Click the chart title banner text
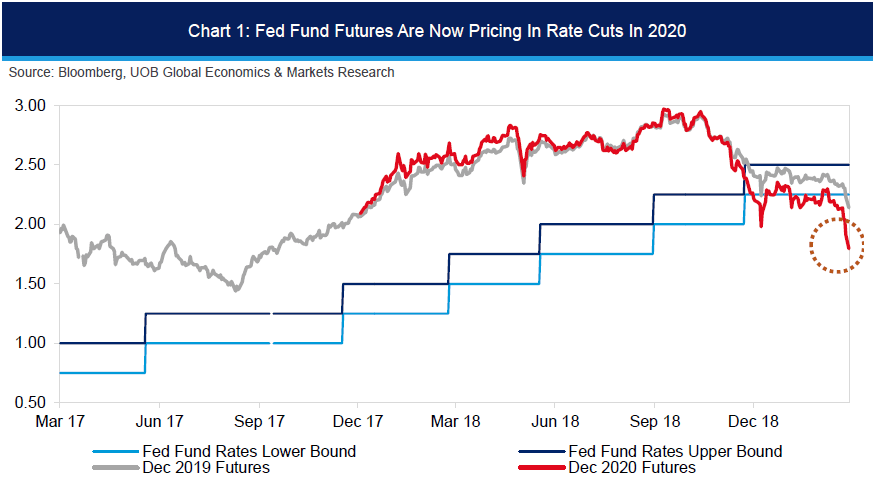This screenshot has width=876, height=484. coord(437,31)
